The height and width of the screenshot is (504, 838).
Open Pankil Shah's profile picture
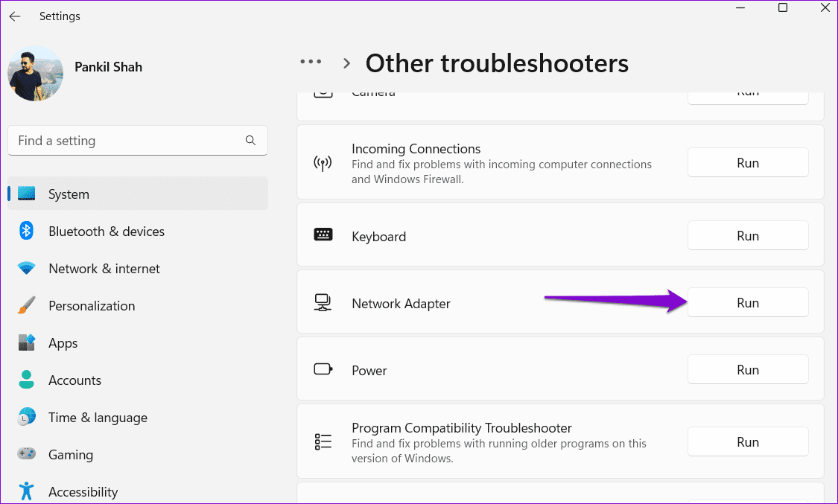pos(36,73)
